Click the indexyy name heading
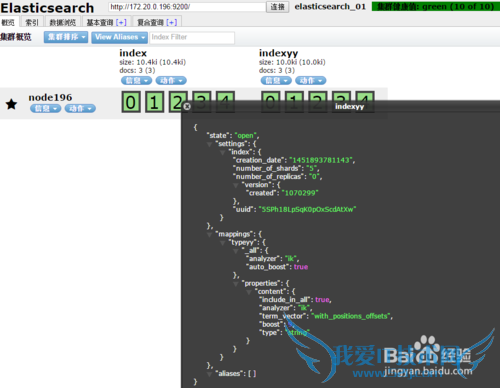 click(279, 53)
